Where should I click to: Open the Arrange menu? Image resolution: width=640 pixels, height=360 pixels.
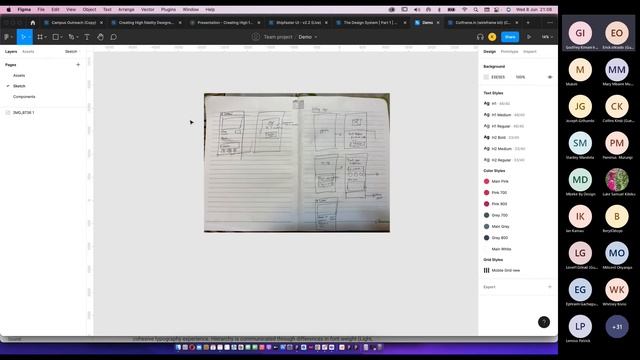point(126,9)
